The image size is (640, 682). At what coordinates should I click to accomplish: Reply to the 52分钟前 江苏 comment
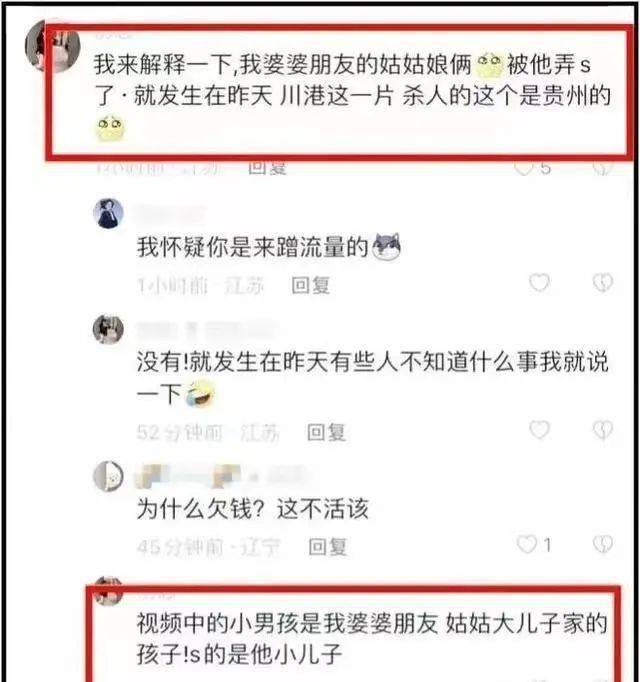point(326,432)
